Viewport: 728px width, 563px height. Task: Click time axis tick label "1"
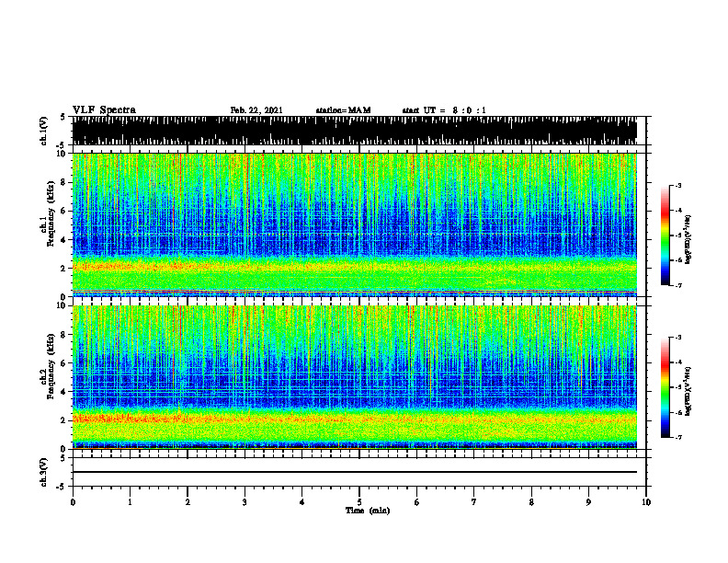tap(130, 502)
